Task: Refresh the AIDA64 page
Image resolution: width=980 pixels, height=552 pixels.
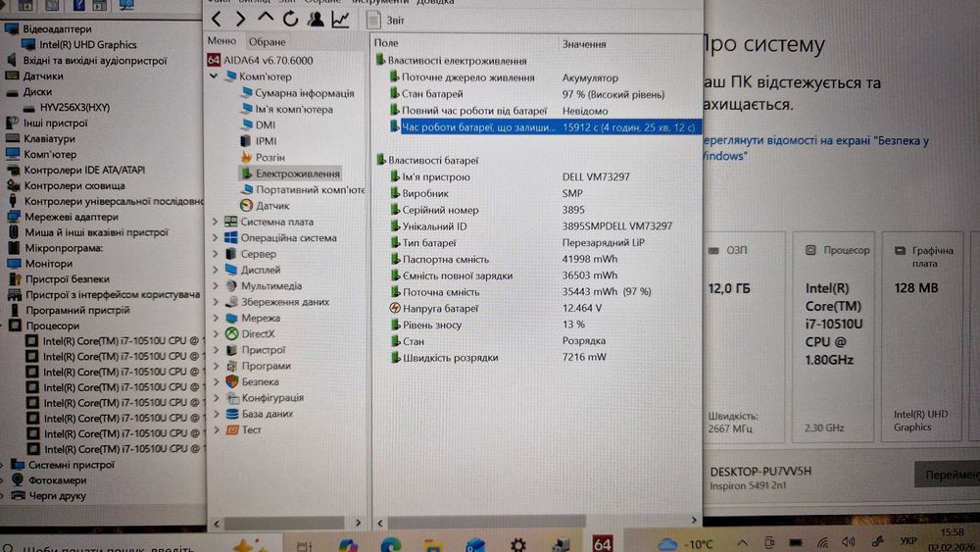Action: pyautogui.click(x=291, y=20)
